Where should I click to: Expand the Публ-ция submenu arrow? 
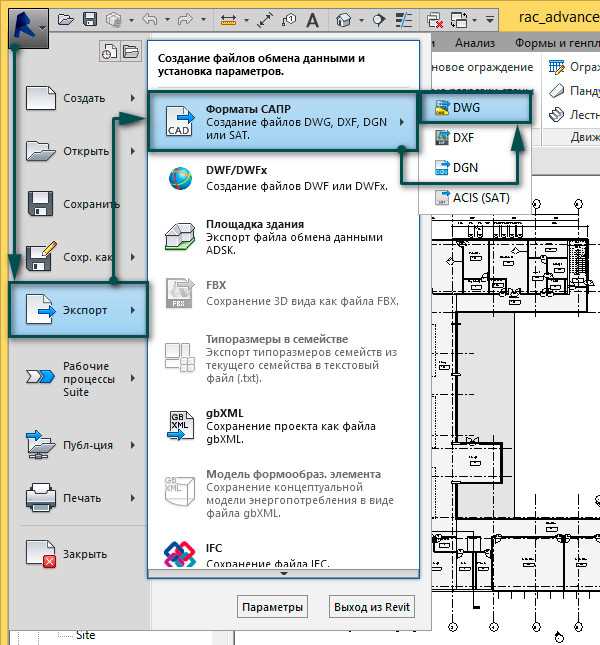coord(132,445)
